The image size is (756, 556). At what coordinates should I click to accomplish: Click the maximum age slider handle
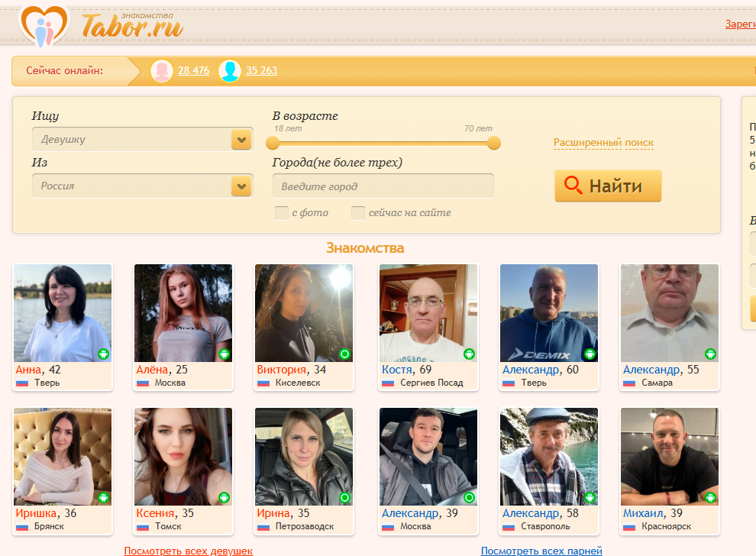coord(494,143)
